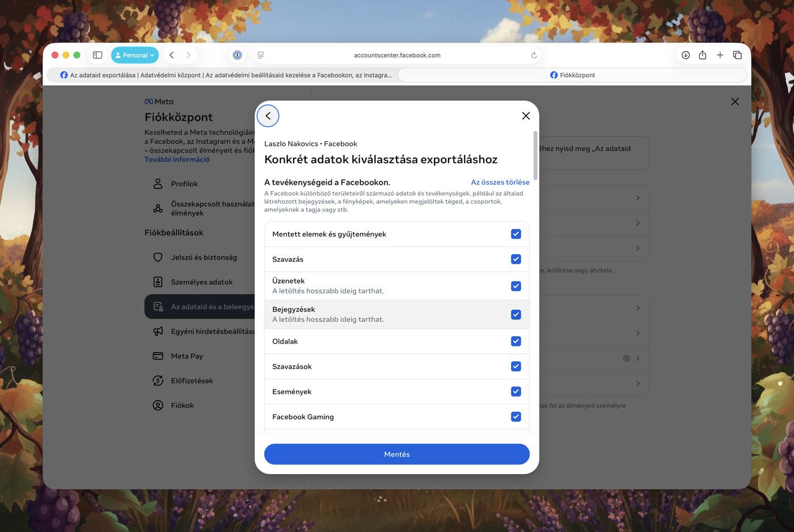Select the Oldalak list row label
Screen dimensions: 794x532
(285, 341)
